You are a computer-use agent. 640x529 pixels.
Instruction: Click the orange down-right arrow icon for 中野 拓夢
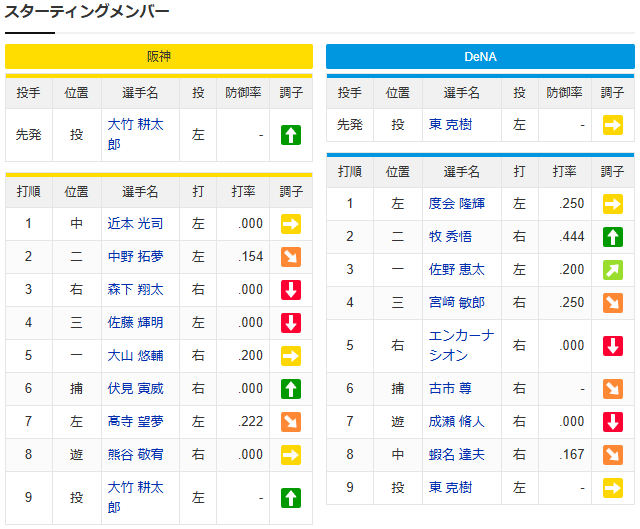pos(291,257)
